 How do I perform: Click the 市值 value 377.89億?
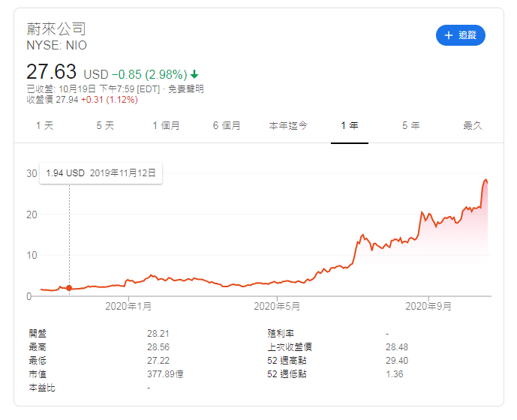(165, 374)
